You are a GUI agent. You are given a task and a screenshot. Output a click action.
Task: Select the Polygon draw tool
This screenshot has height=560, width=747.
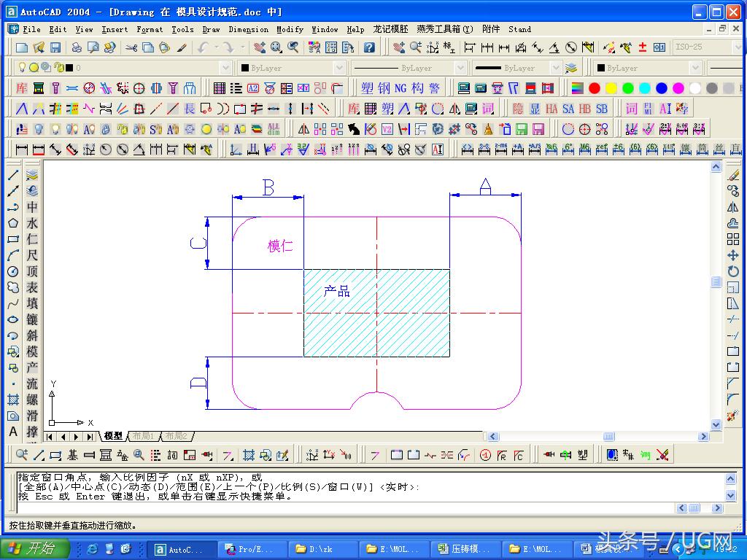click(13, 223)
